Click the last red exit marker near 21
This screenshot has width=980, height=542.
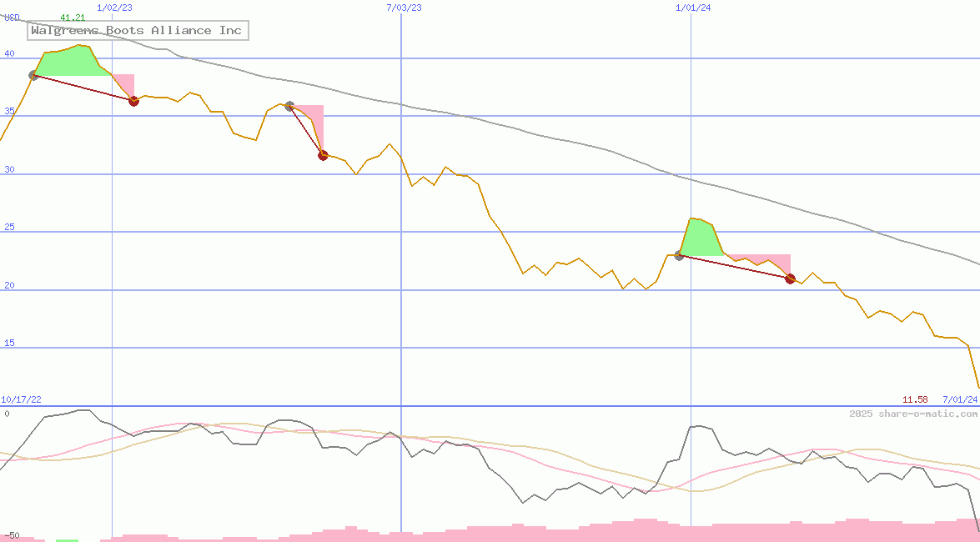coord(790,279)
